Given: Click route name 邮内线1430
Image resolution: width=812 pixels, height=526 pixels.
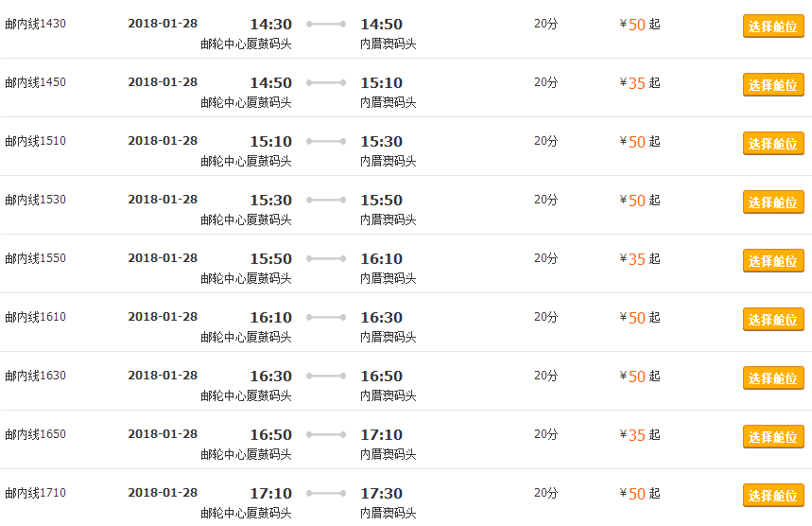Looking at the screenshot, I should pos(35,24).
